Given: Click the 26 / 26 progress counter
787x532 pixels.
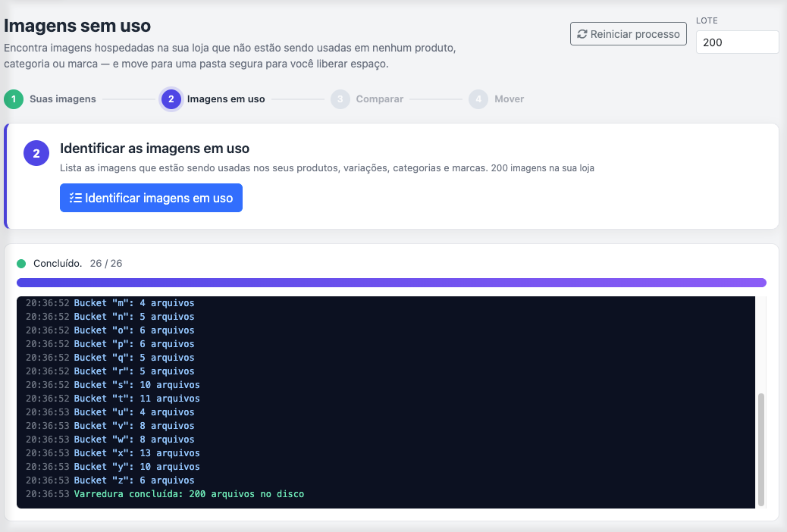Looking at the screenshot, I should click(x=106, y=264).
